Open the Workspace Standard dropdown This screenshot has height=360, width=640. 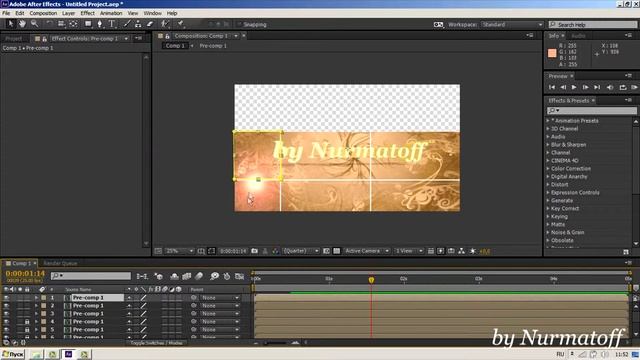click(x=512, y=24)
